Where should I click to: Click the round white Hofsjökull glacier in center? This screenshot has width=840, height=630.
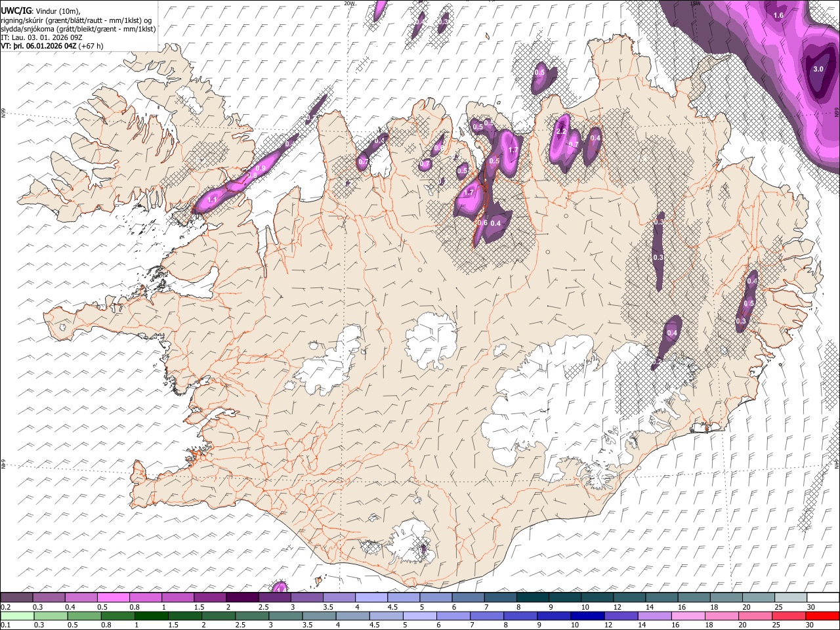click(431, 341)
